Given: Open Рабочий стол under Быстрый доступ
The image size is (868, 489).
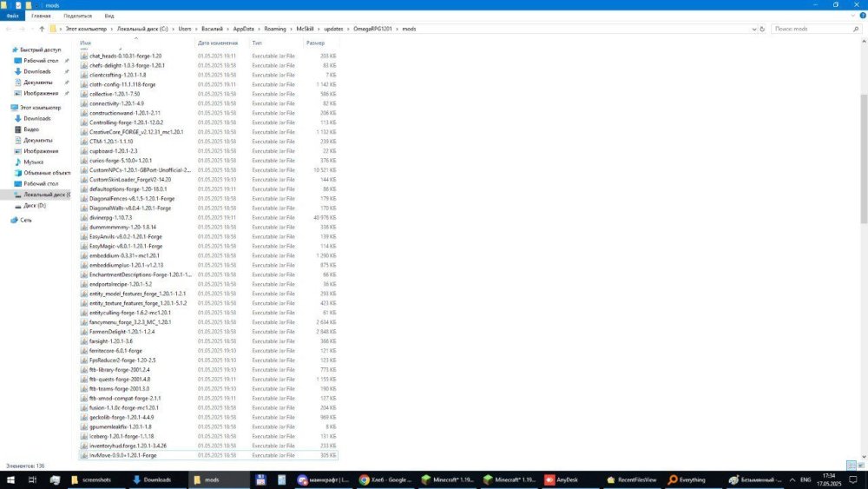Looking at the screenshot, I should (x=41, y=60).
